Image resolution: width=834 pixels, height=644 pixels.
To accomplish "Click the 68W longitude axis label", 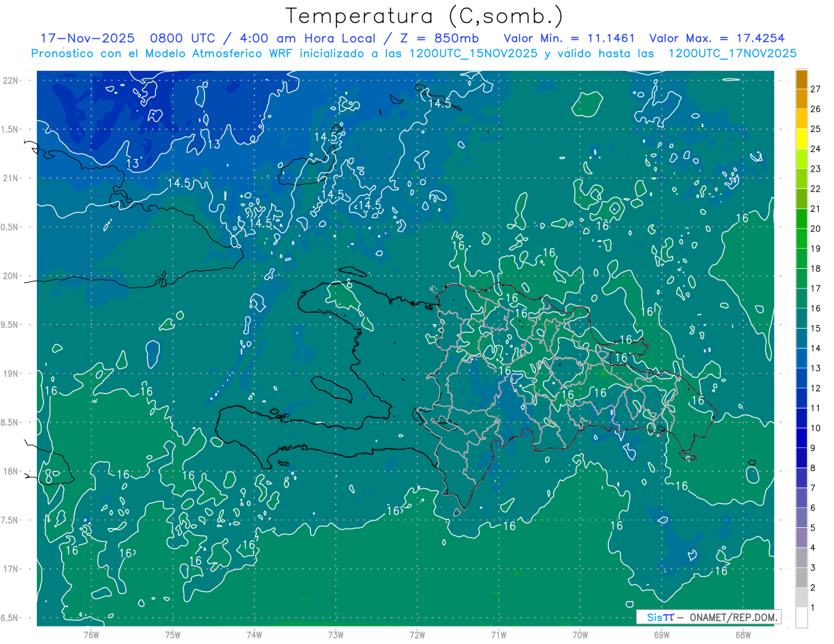I will point(743,635).
